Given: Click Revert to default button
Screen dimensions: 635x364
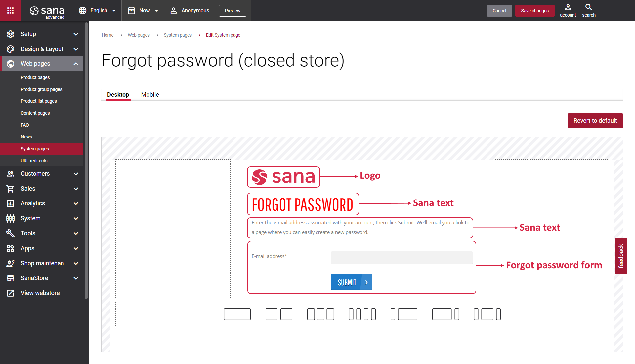Looking at the screenshot, I should coord(595,121).
